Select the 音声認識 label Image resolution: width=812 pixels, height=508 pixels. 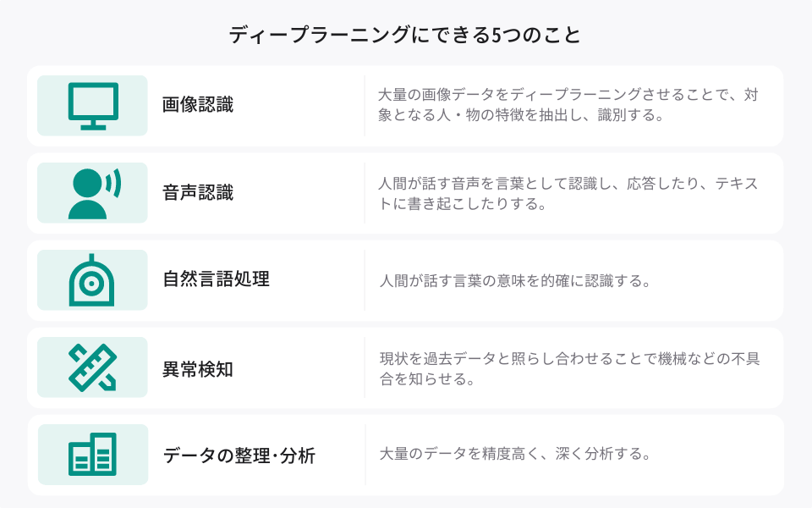point(198,193)
